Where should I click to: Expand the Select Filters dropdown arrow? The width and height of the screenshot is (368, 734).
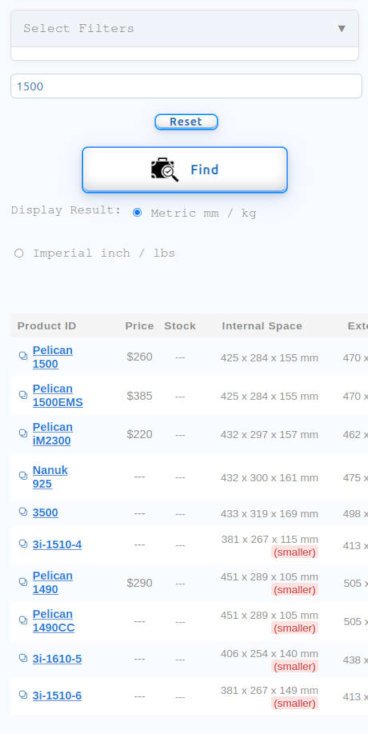(342, 29)
